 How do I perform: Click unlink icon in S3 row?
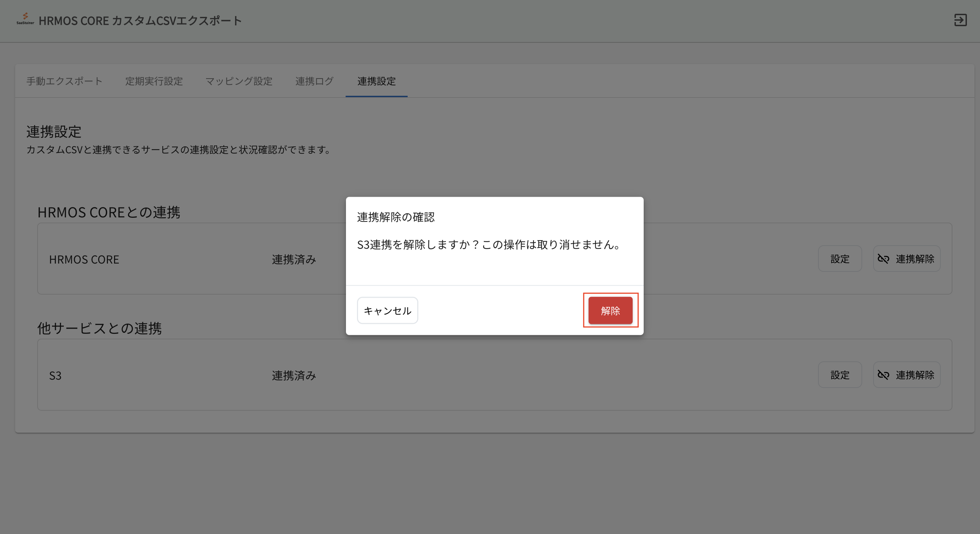tap(883, 375)
